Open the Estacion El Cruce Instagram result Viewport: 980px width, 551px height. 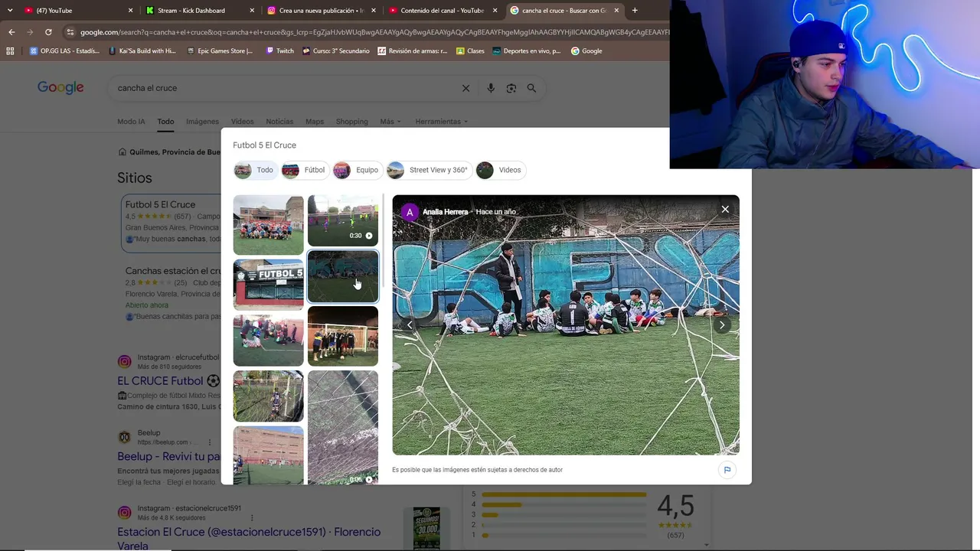tap(249, 538)
